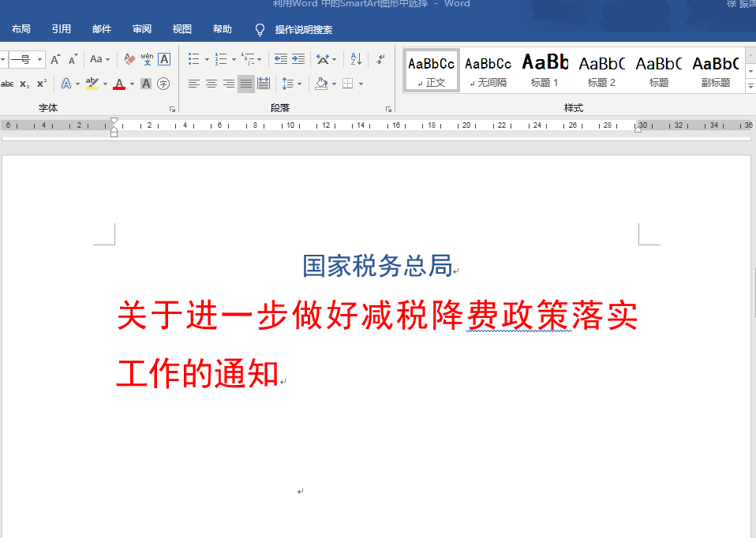Clear all formatting with the eraser icon
The width and height of the screenshot is (756, 538).
(129, 59)
